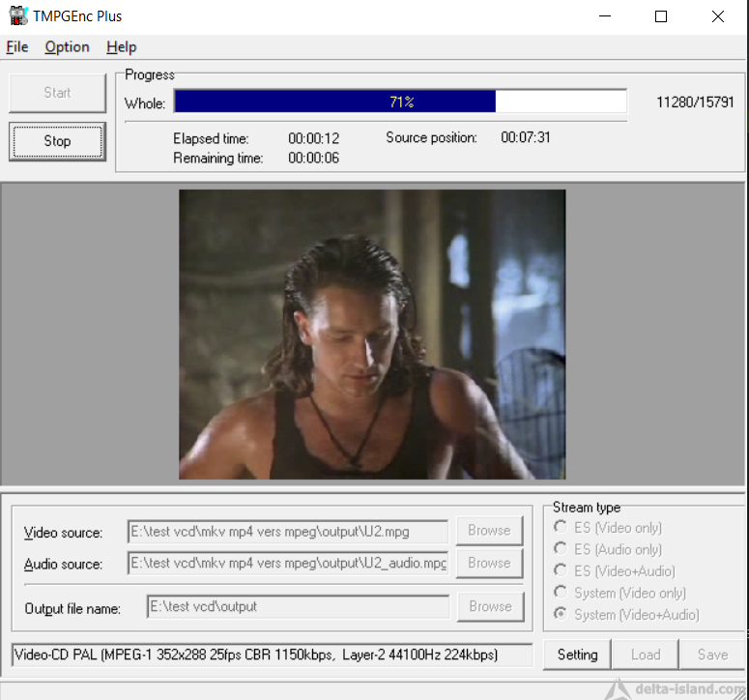Select ES (Audio only) stream type
This screenshot has width=749, height=700.
[608, 549]
